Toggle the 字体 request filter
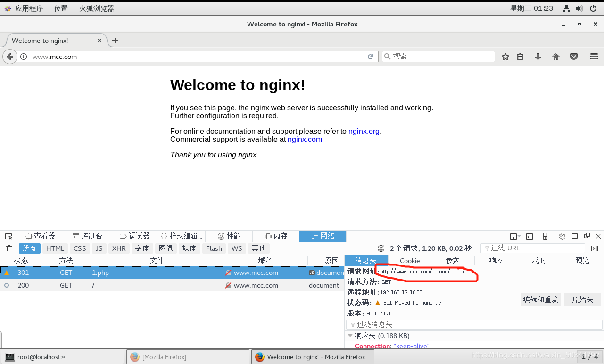 pos(142,248)
